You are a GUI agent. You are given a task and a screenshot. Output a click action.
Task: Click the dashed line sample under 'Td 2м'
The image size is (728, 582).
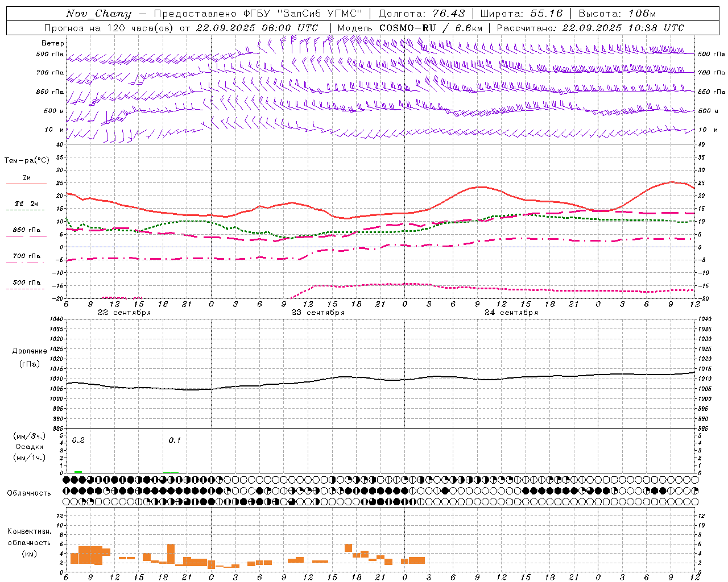point(26,210)
